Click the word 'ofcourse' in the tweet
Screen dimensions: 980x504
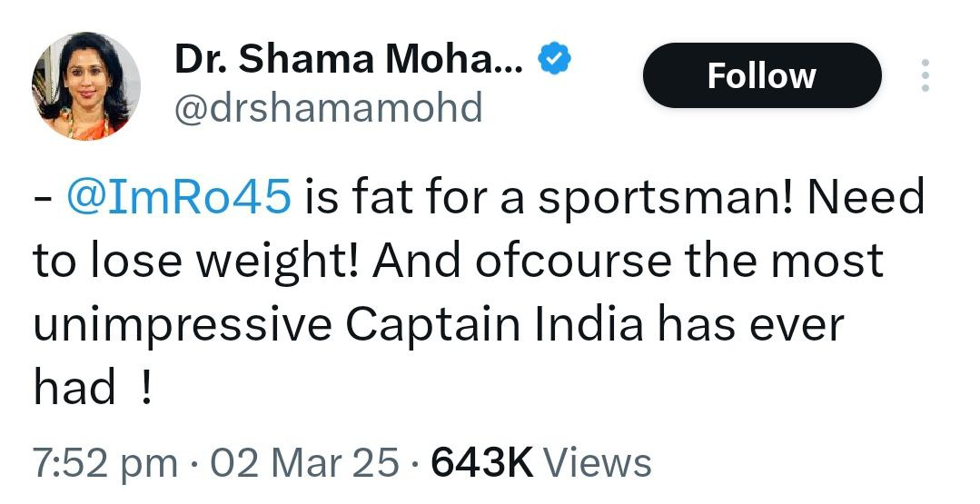pos(562,261)
